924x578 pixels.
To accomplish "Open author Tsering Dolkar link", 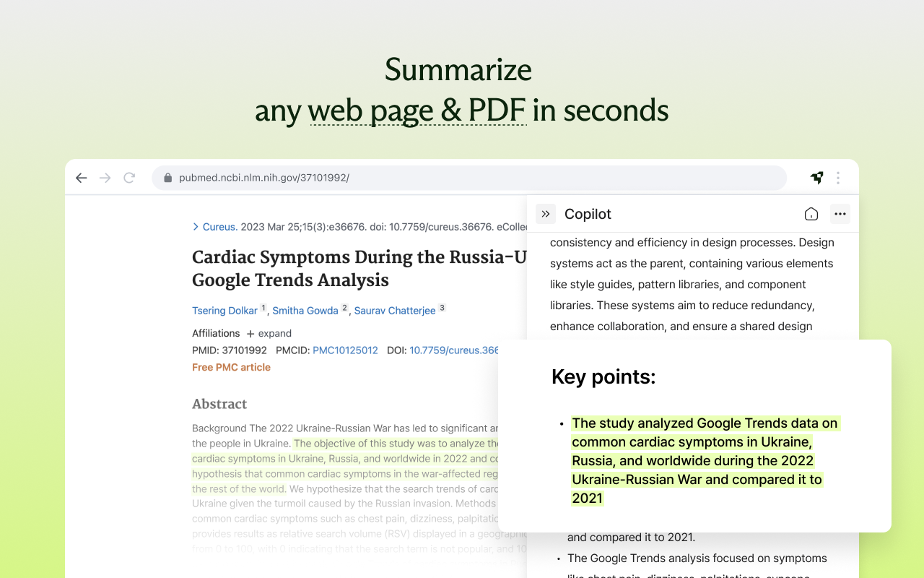I will 225,311.
